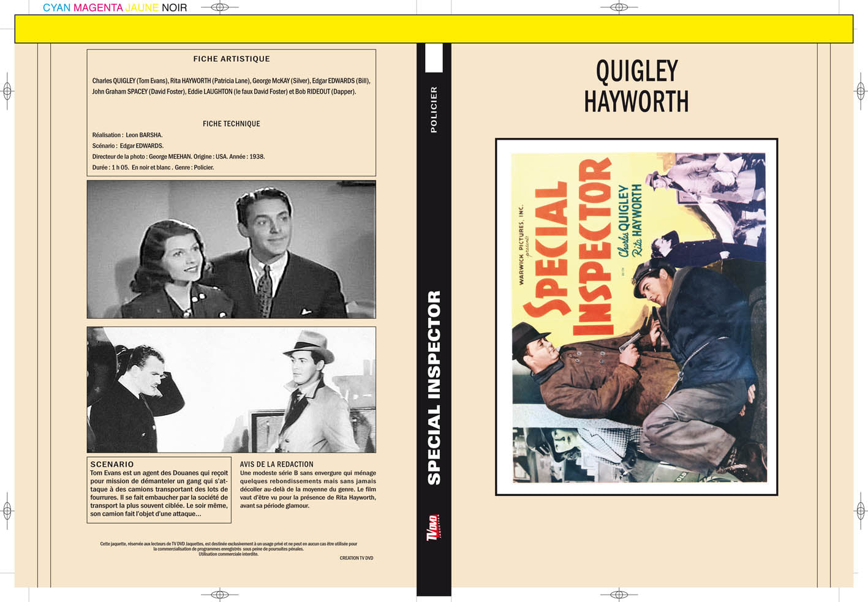Select the MAGENTA color label
The height and width of the screenshot is (602, 868).
[x=99, y=8]
